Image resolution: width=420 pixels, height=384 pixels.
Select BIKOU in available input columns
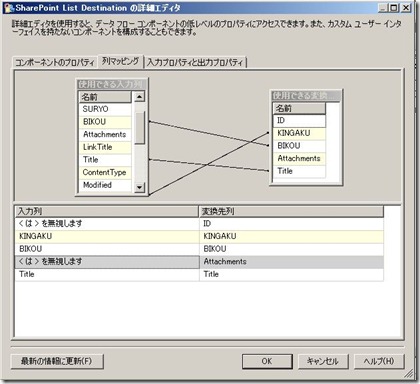[x=105, y=122]
